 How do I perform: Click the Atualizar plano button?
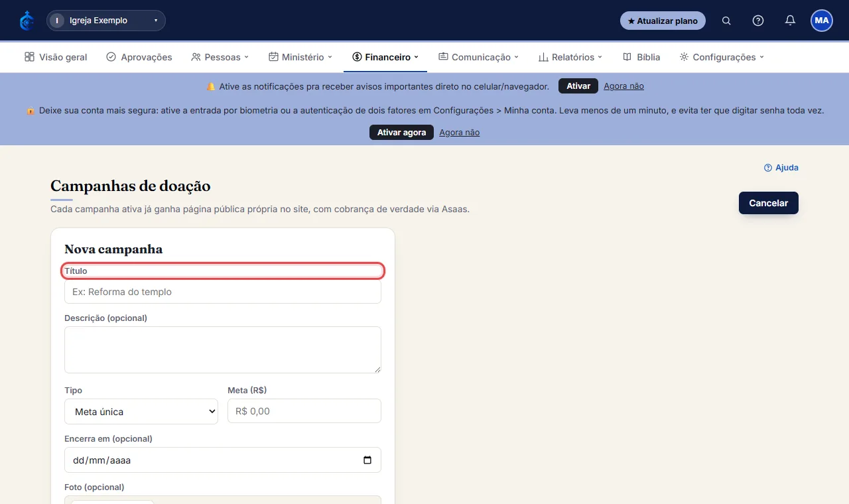[x=663, y=21]
